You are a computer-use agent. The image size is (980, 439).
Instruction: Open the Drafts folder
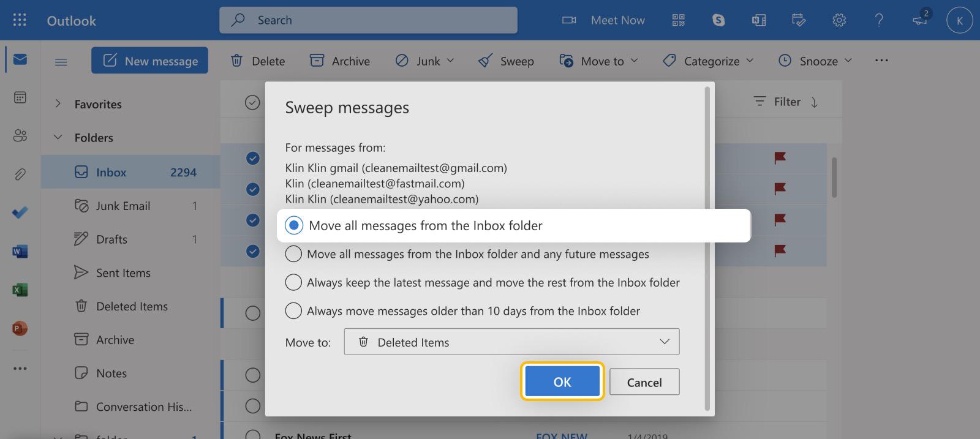coord(130,239)
